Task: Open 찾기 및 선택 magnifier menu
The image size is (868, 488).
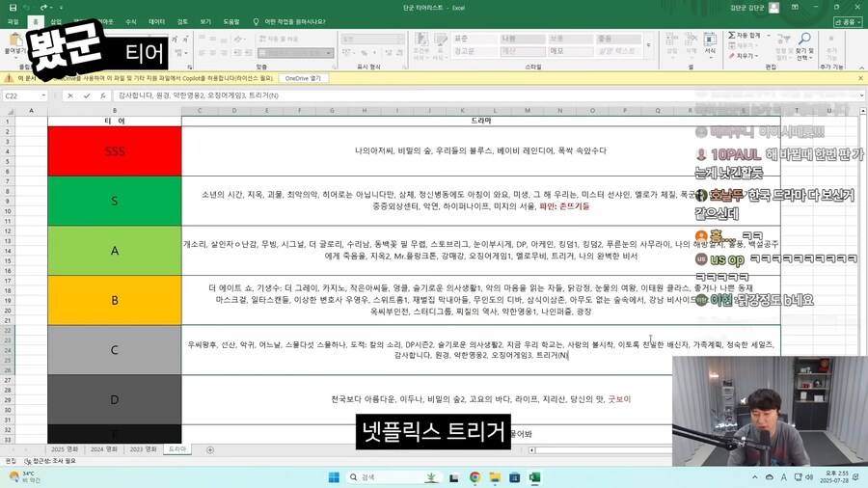Action: [804, 46]
